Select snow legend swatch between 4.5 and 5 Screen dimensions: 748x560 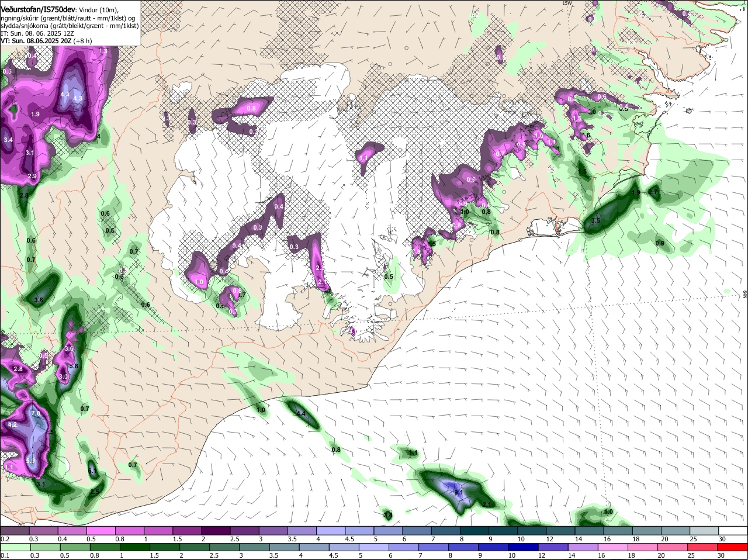(x=359, y=531)
